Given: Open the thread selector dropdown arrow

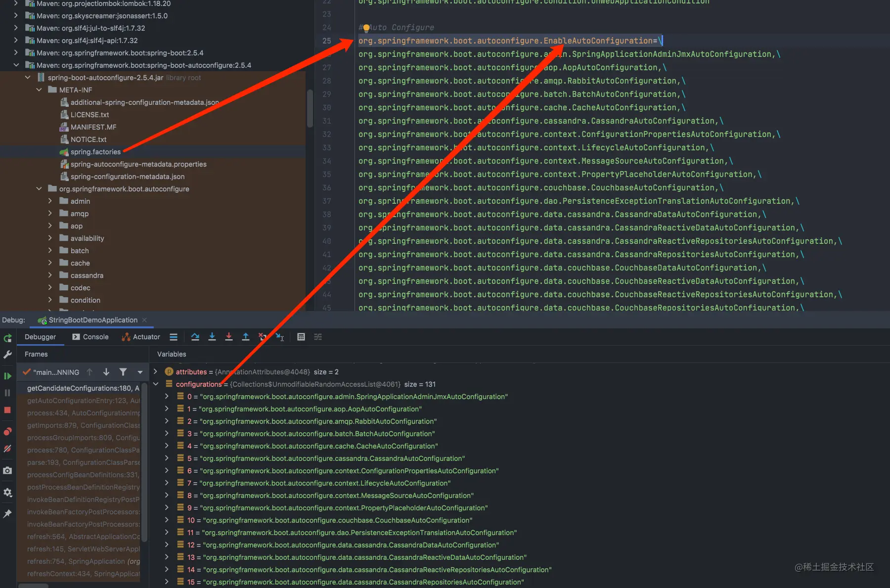Looking at the screenshot, I should (140, 372).
